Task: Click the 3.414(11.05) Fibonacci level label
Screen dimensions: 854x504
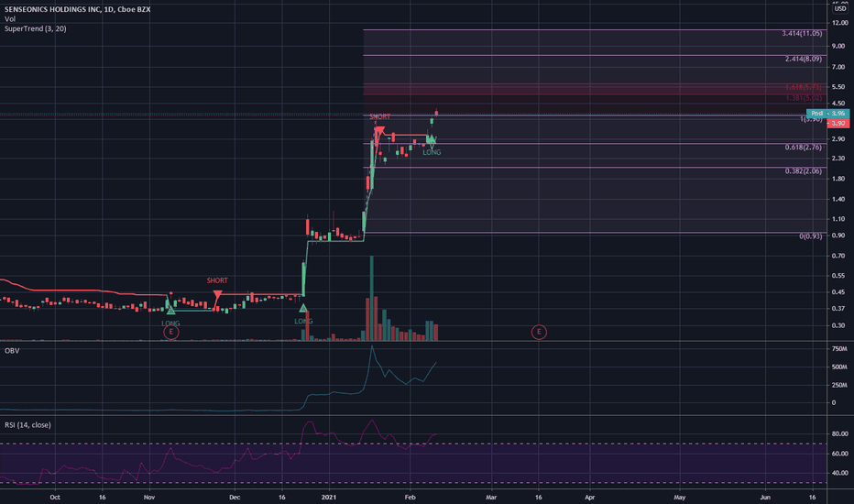Action: point(802,33)
